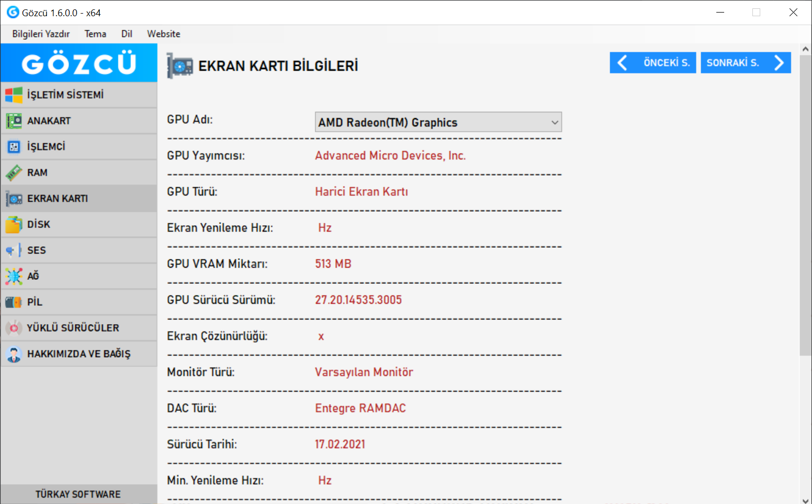The image size is (812, 504).
Task: Click the scrollbar up arrow
Action: pyautogui.click(x=805, y=49)
